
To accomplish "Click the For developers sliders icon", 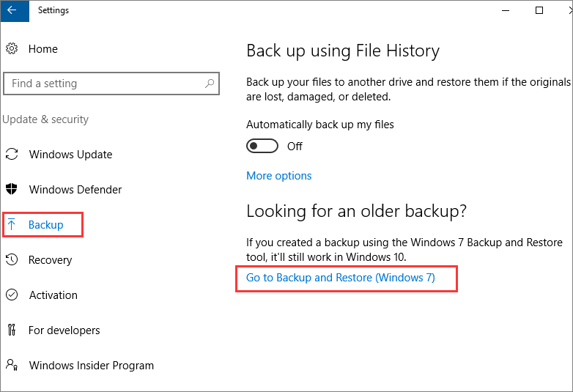I will [12, 330].
